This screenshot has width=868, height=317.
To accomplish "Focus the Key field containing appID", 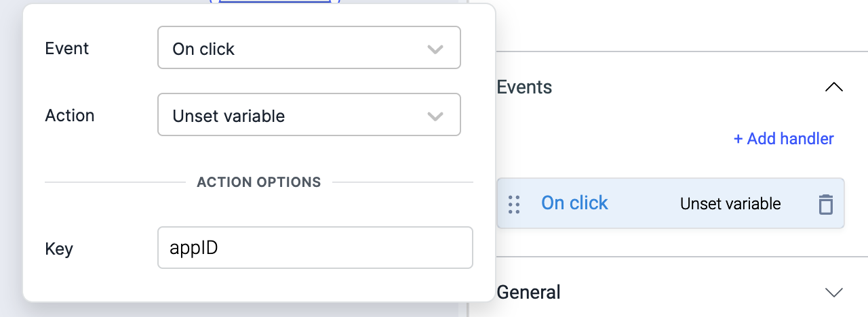I will pos(315,248).
